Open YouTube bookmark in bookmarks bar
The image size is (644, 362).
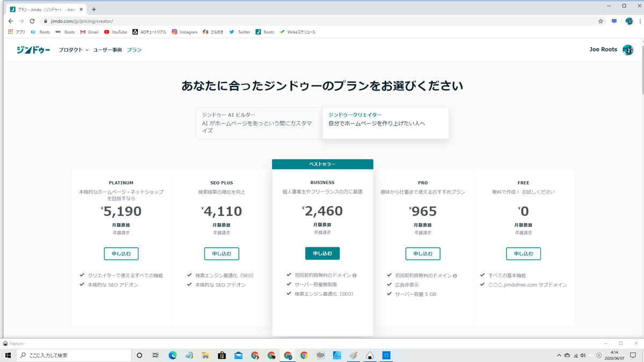pyautogui.click(x=115, y=32)
